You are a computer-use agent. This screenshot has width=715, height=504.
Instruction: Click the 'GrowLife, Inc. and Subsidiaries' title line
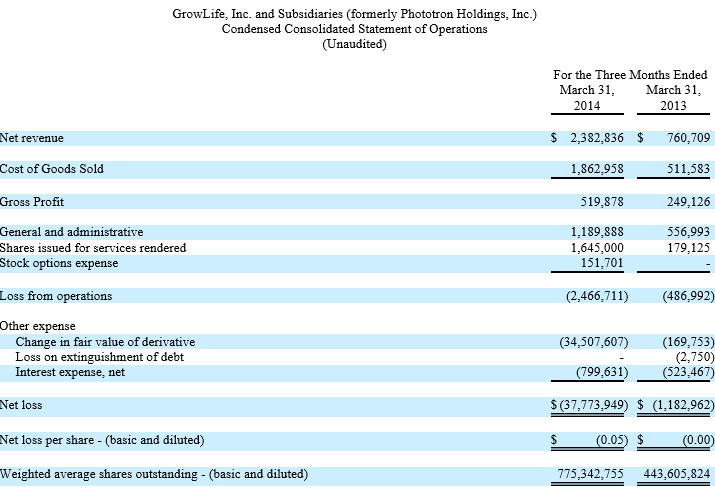354,14
